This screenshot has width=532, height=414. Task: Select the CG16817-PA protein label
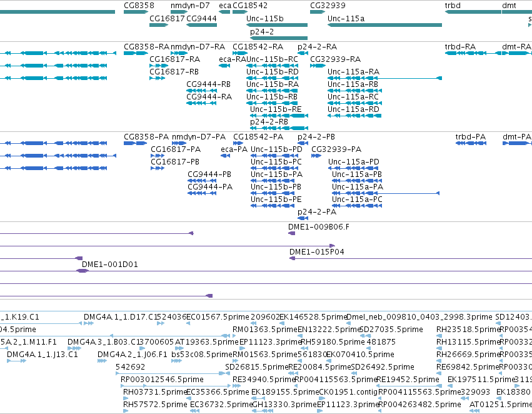[176, 149]
